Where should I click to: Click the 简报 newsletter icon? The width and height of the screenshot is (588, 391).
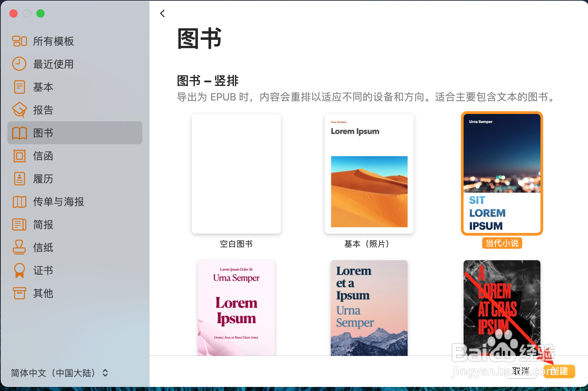[x=19, y=224]
